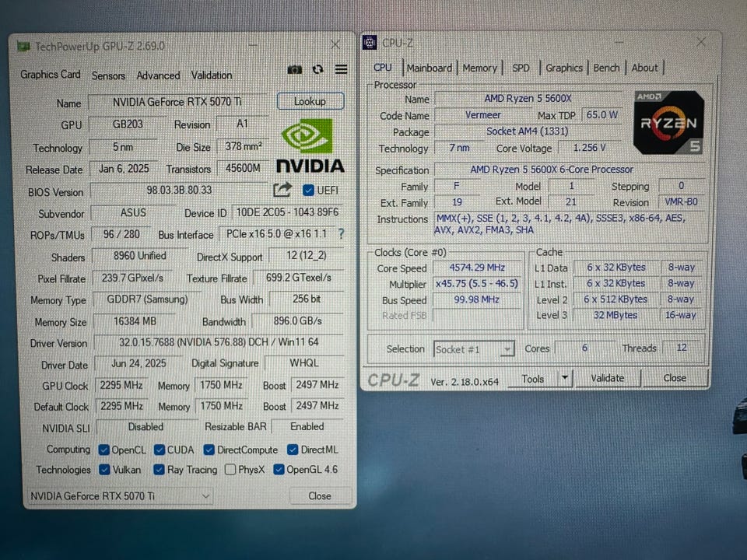Open the GPU-Z hamburger menu

click(x=341, y=69)
